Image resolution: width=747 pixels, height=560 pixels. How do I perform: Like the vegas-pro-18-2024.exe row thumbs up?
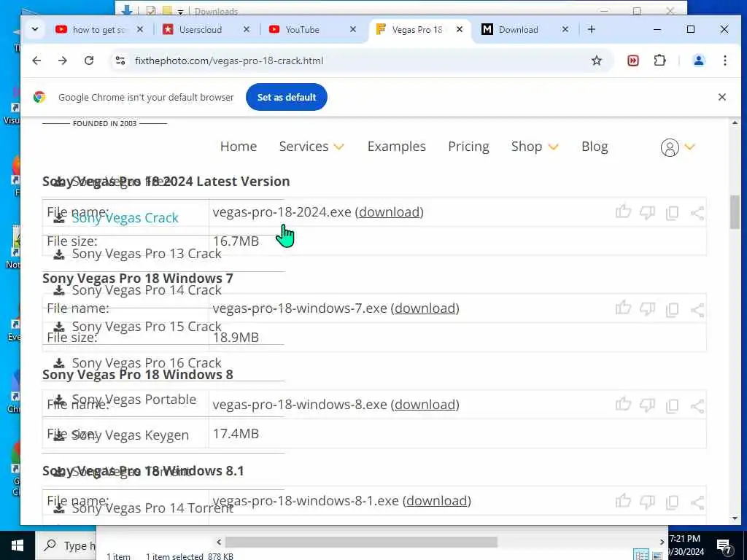pos(623,211)
